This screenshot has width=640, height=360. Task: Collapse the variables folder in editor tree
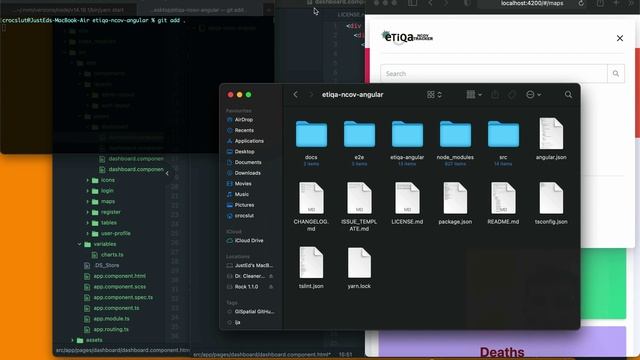(x=80, y=244)
